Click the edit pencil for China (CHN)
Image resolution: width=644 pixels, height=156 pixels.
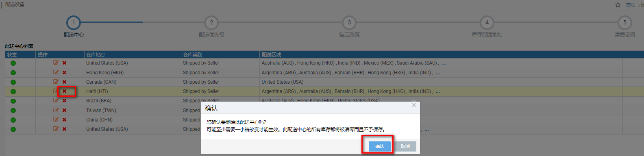(x=56, y=119)
